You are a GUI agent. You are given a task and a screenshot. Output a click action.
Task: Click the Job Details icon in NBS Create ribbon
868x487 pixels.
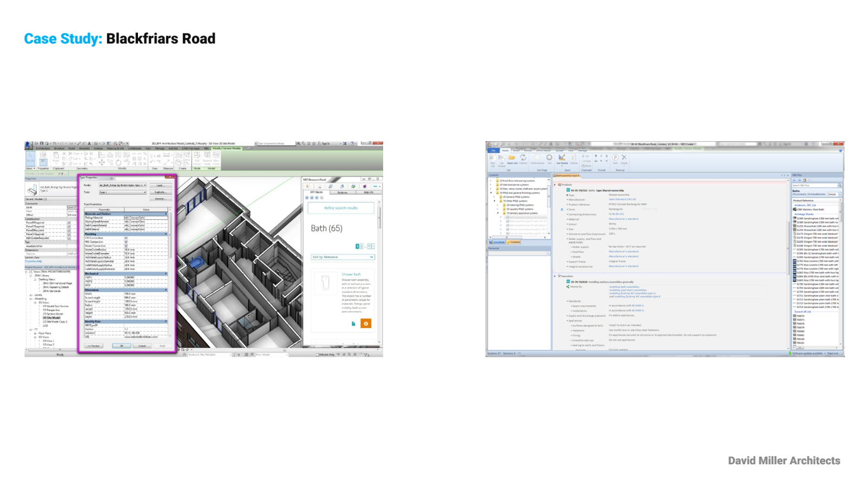(x=562, y=159)
